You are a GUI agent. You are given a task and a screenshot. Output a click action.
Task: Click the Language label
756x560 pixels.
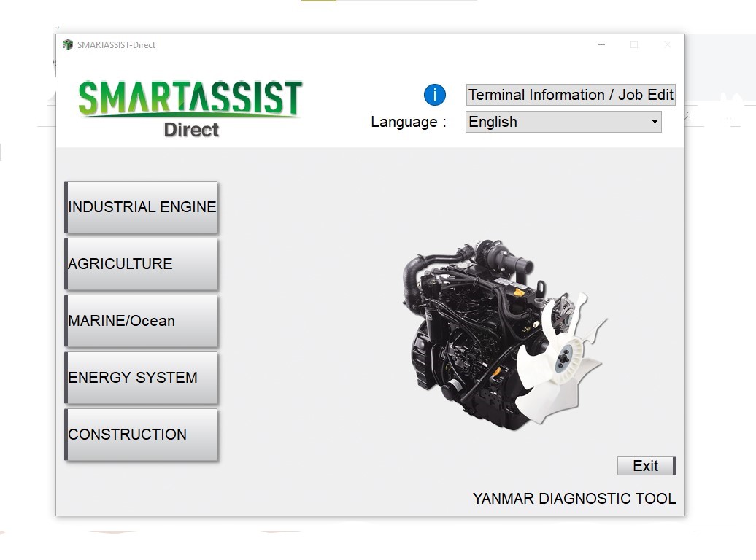[406, 122]
